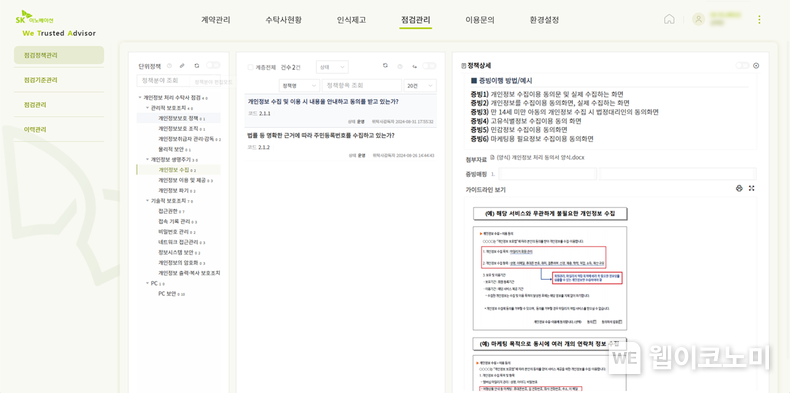Click the first 증빙매핑 input field
790x393 pixels.
point(548,174)
